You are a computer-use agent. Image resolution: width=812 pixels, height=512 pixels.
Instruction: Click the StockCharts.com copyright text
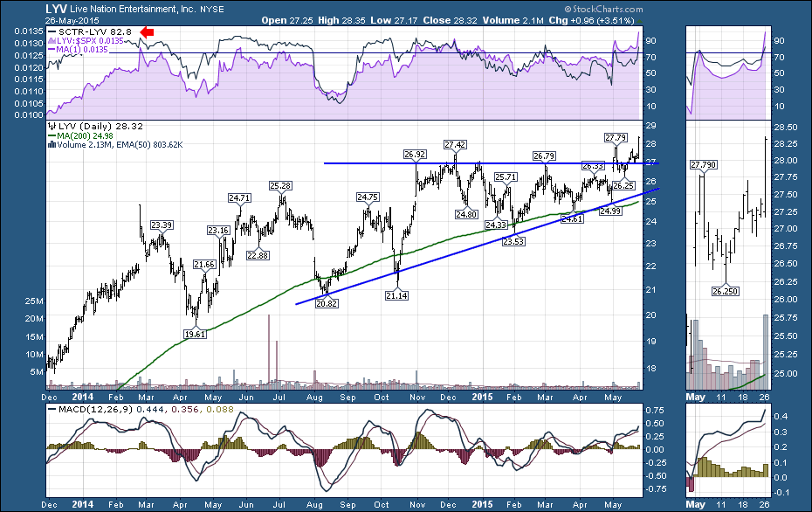click(x=604, y=9)
